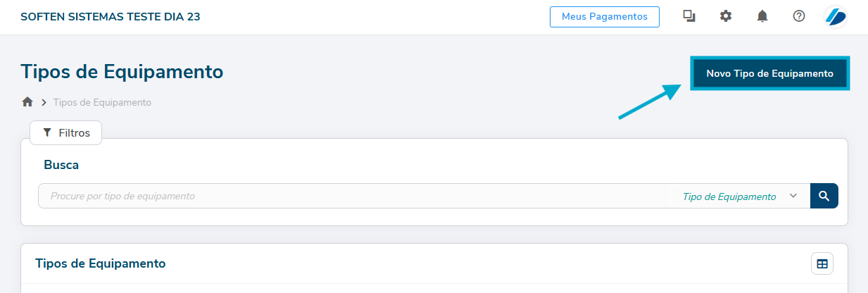Expand the search type chevron arrow
The height and width of the screenshot is (293, 868).
pos(793,196)
